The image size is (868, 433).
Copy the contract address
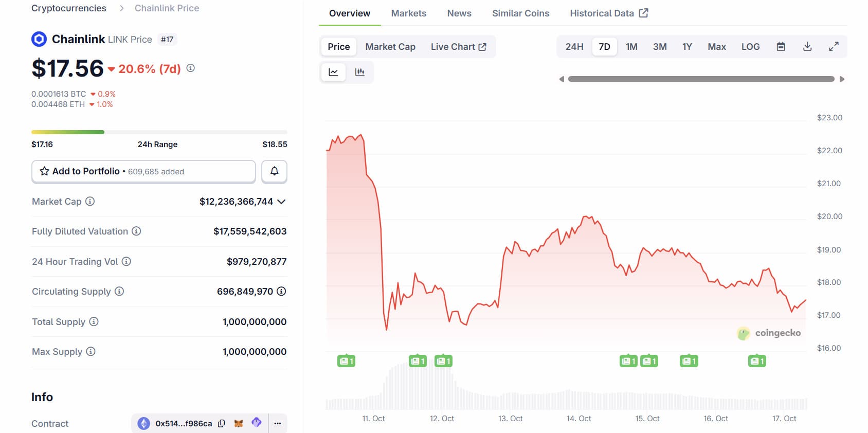[x=222, y=424]
